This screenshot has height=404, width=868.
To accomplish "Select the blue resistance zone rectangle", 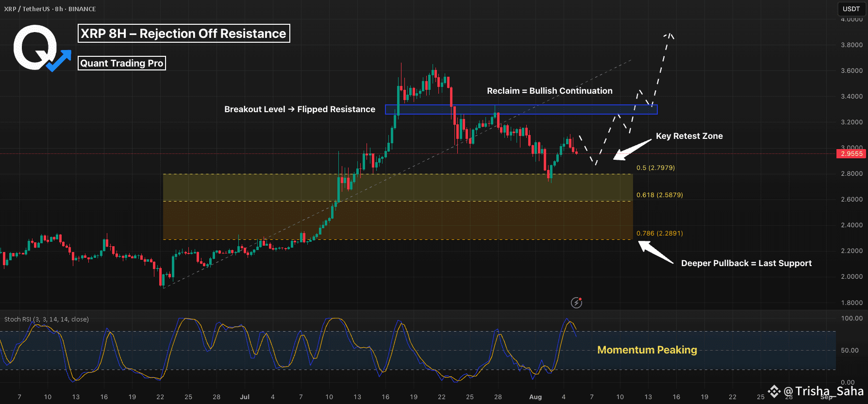I will coord(521,110).
